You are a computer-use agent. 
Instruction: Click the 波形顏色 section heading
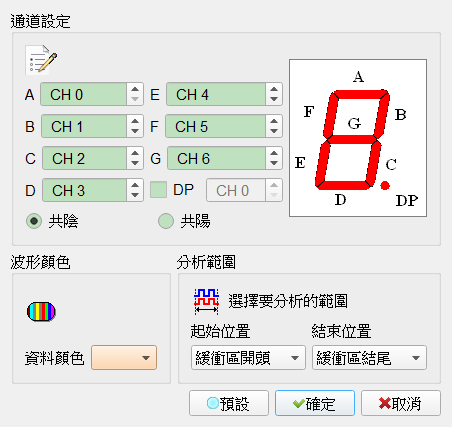[40, 262]
